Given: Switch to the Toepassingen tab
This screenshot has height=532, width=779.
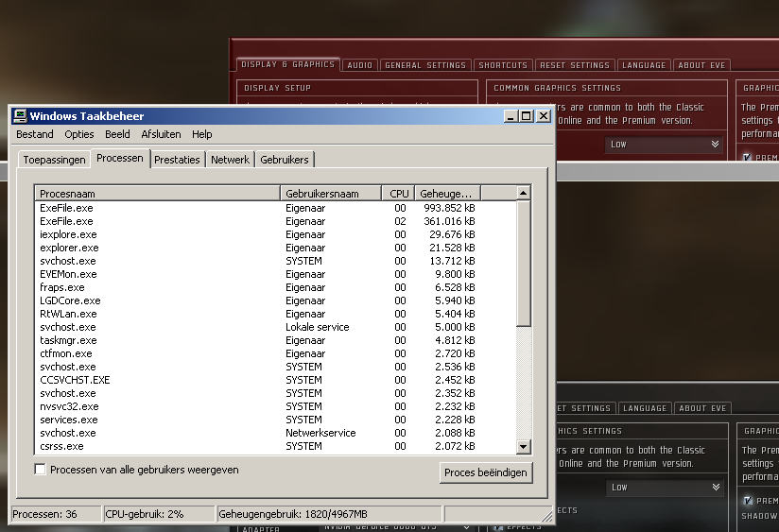Looking at the screenshot, I should pos(54,160).
